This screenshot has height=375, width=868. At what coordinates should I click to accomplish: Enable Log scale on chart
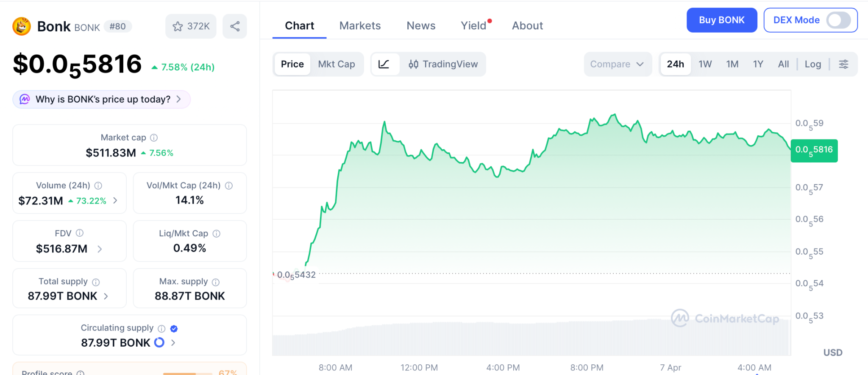coord(812,64)
